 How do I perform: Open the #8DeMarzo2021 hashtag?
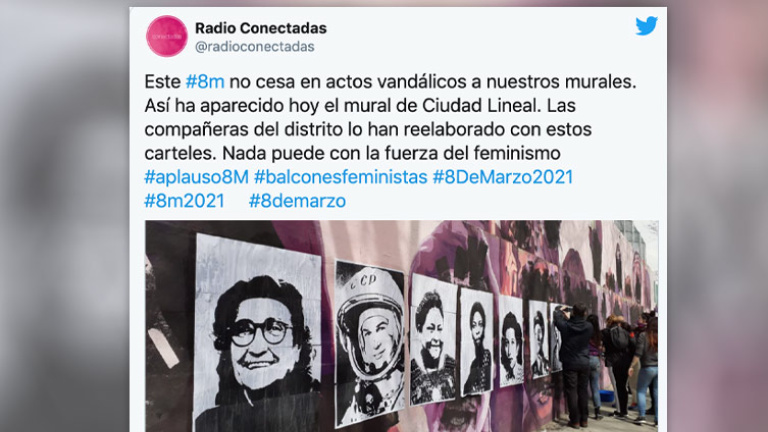(503, 177)
